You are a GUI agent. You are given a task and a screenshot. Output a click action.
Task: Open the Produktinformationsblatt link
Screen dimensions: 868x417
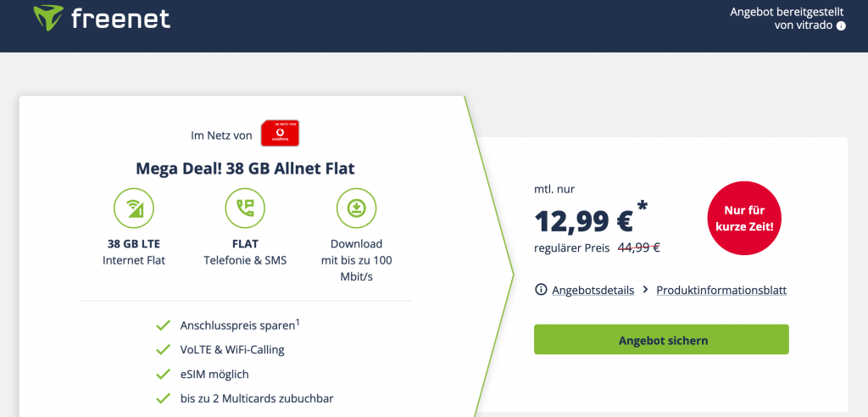click(721, 290)
